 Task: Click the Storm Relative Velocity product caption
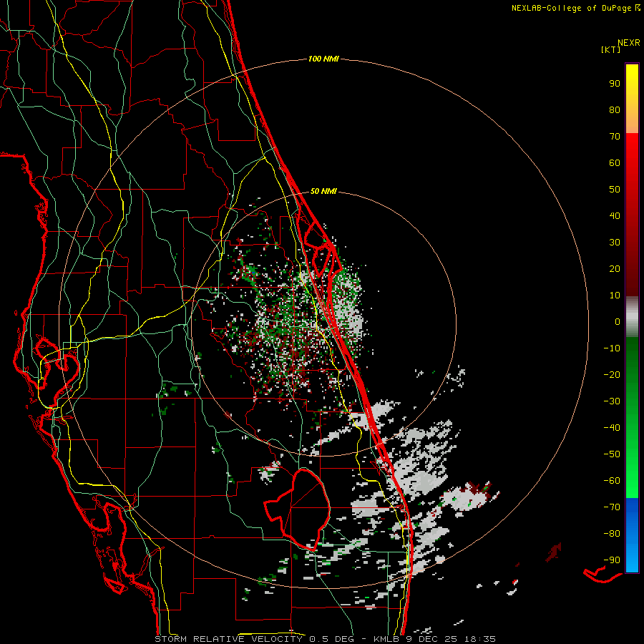coord(325,639)
